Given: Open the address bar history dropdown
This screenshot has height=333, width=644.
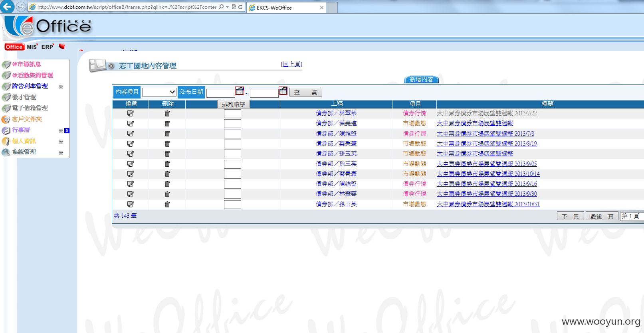Looking at the screenshot, I should (227, 7).
